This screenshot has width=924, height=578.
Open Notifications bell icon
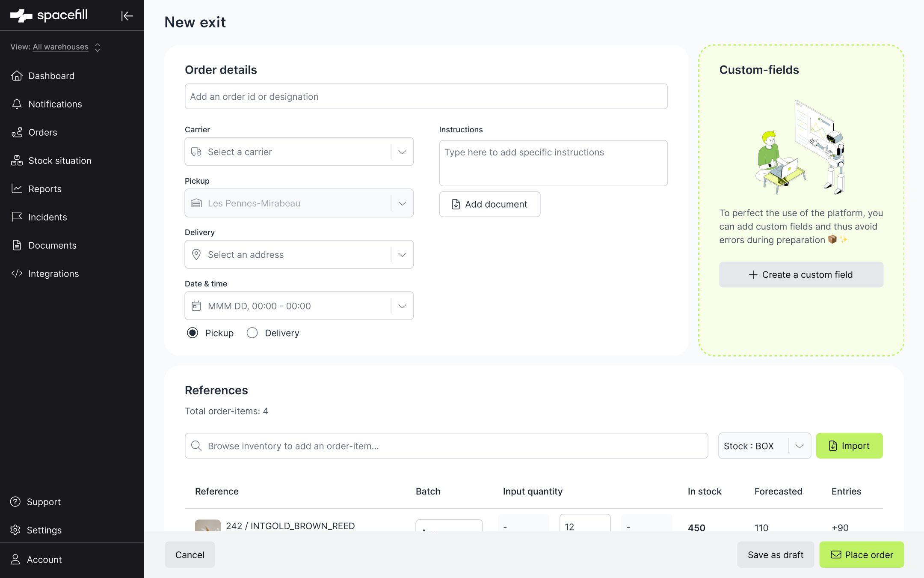pyautogui.click(x=17, y=104)
